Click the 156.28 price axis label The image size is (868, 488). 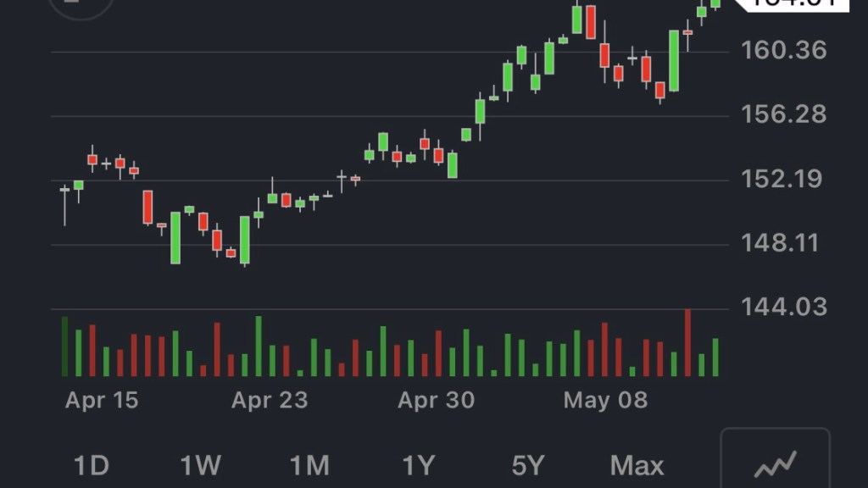(784, 114)
